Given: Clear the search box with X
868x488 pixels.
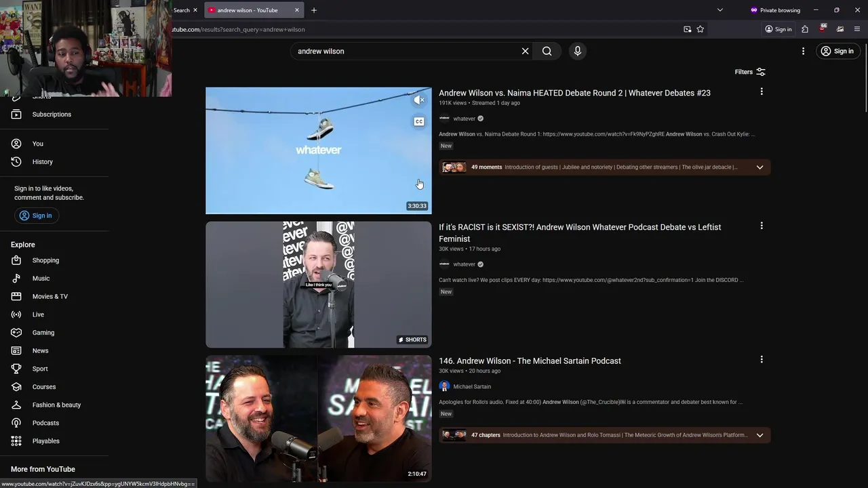Looking at the screenshot, I should click(525, 51).
